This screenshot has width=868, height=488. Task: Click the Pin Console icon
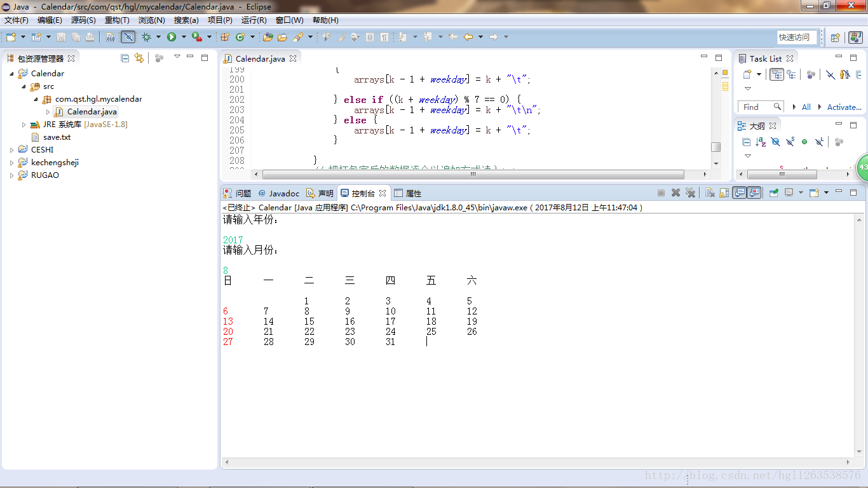(x=774, y=193)
